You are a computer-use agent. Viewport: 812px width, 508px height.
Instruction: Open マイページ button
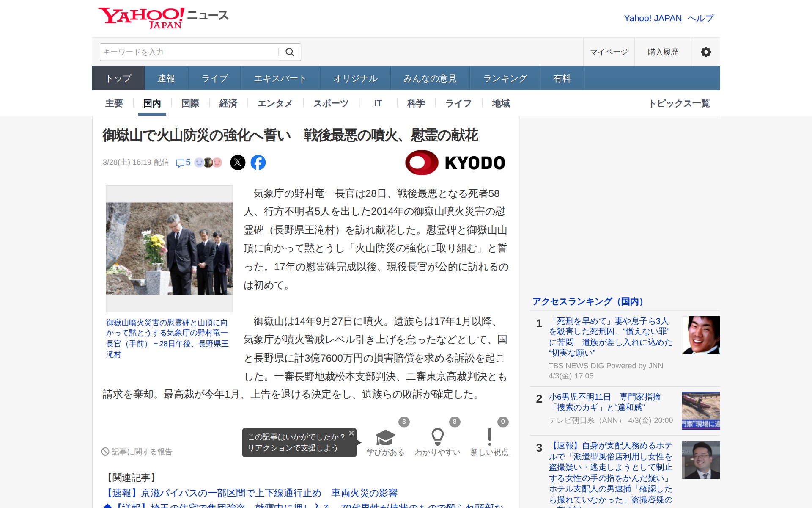click(x=609, y=52)
